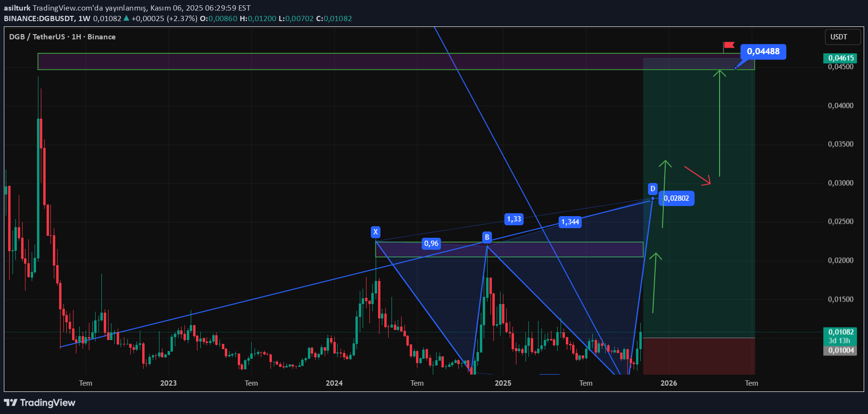This screenshot has width=868, height=414.
Task: Click the 1,33 ratio label
Action: [x=514, y=219]
